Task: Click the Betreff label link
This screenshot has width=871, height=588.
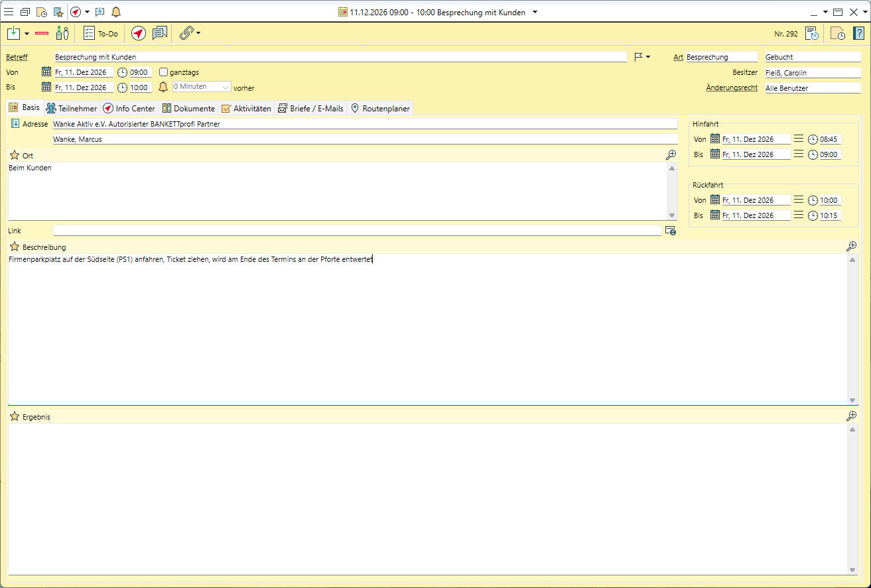Action: 17,57
